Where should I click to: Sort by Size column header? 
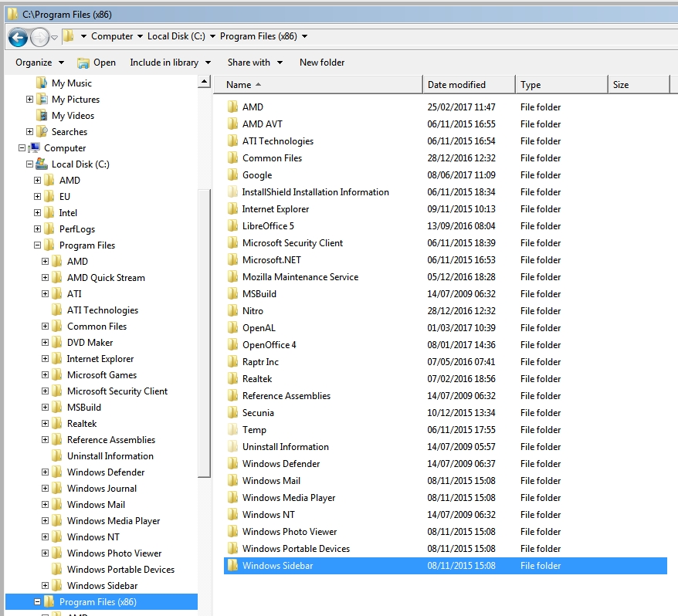point(639,85)
